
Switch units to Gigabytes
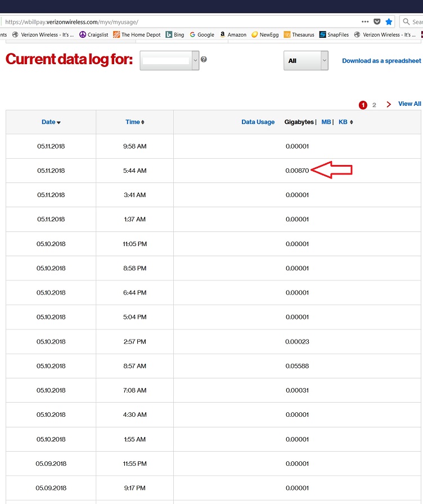(299, 122)
